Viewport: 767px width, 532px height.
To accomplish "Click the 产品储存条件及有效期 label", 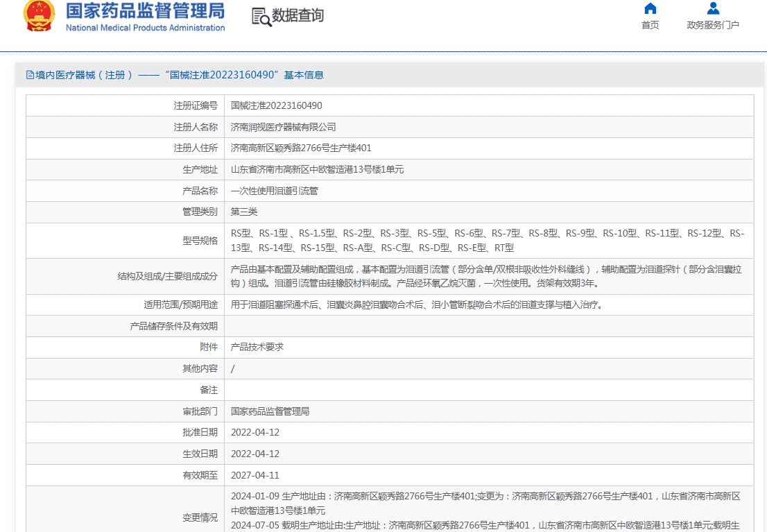I will (x=174, y=327).
